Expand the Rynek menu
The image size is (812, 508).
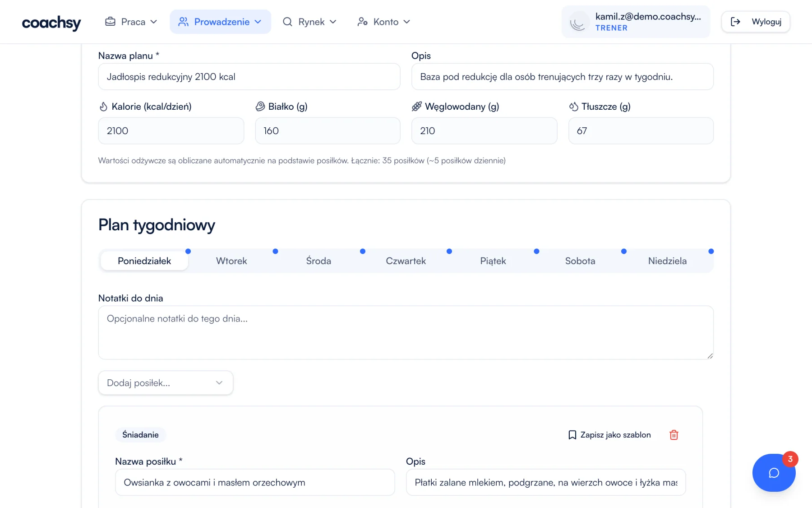pyautogui.click(x=310, y=22)
